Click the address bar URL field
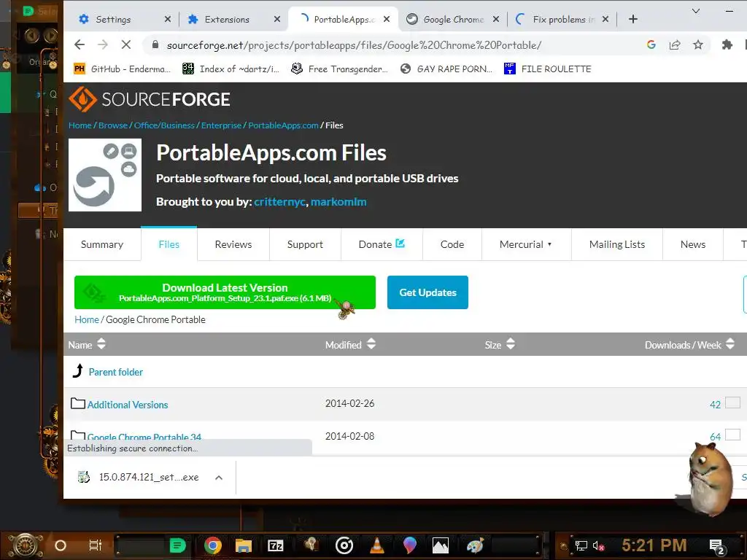 354,44
